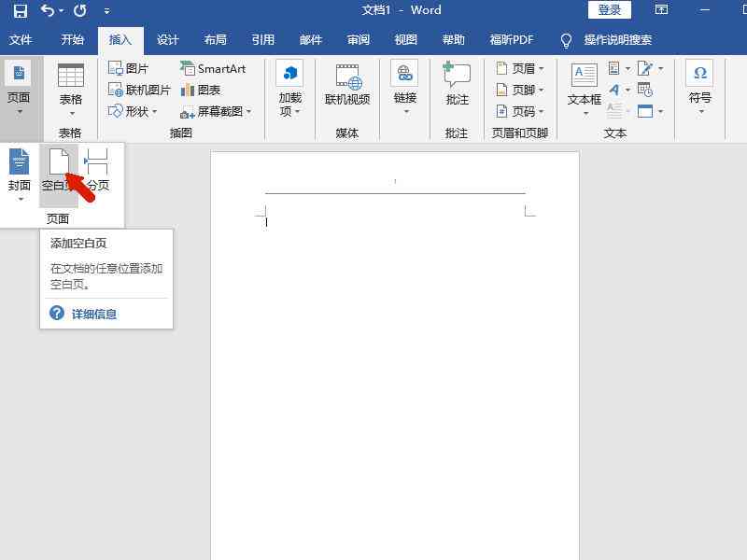The image size is (747, 560).
Task: Open the 加载项 add-ins menu
Action: (289, 91)
